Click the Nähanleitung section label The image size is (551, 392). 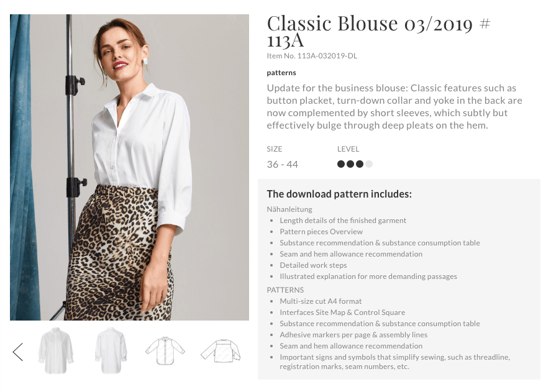pos(289,209)
